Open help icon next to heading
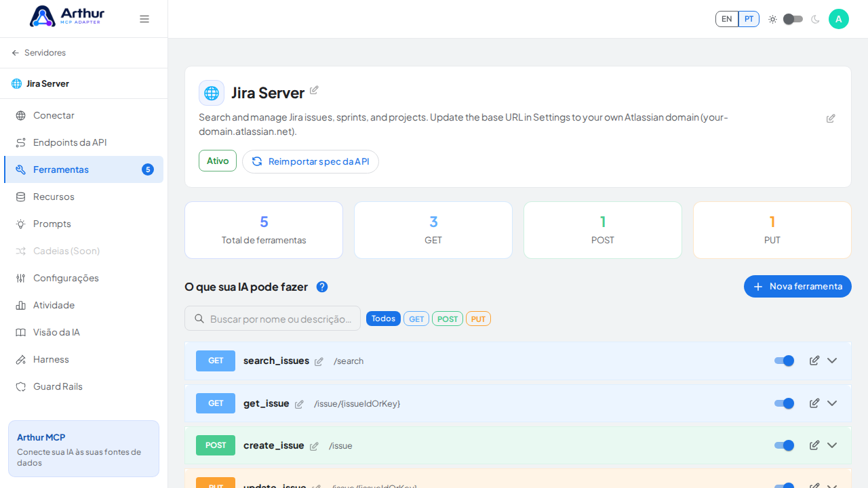The width and height of the screenshot is (868, 488). (322, 287)
